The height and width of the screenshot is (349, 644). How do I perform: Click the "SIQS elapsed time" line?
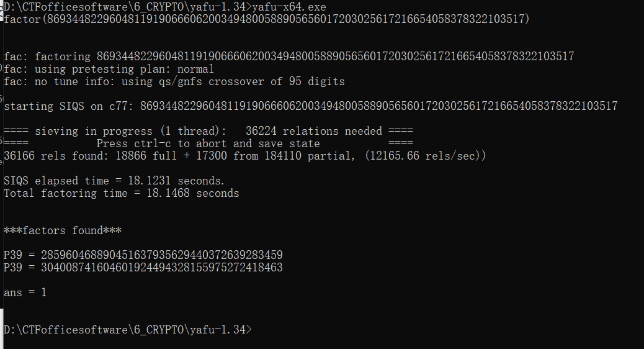114,181
